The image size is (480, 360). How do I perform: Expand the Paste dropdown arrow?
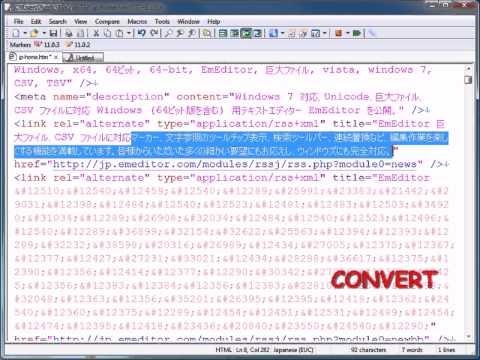tap(129, 33)
